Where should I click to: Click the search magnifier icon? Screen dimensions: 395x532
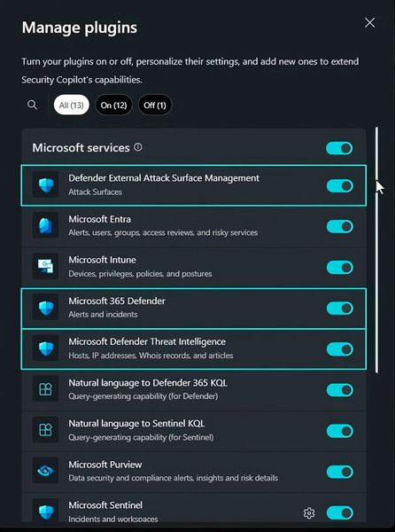tap(32, 105)
